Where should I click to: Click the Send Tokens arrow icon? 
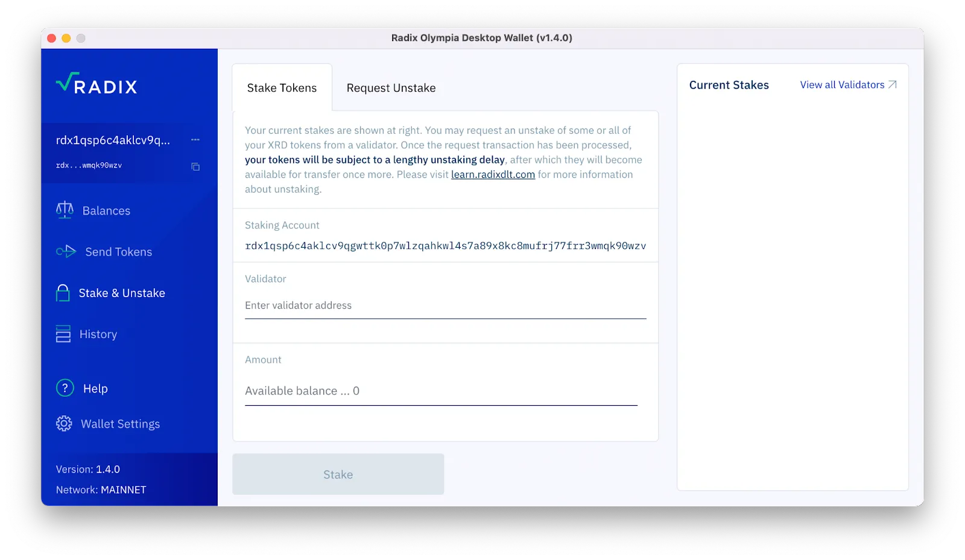(x=66, y=251)
